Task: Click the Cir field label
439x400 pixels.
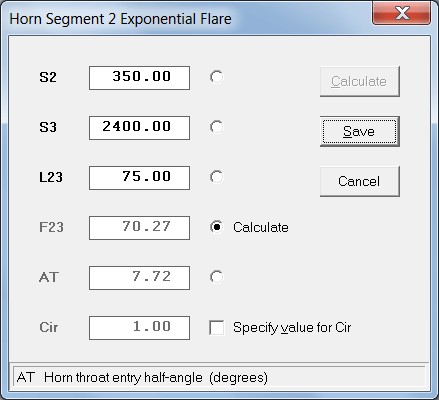Action: click(x=49, y=327)
